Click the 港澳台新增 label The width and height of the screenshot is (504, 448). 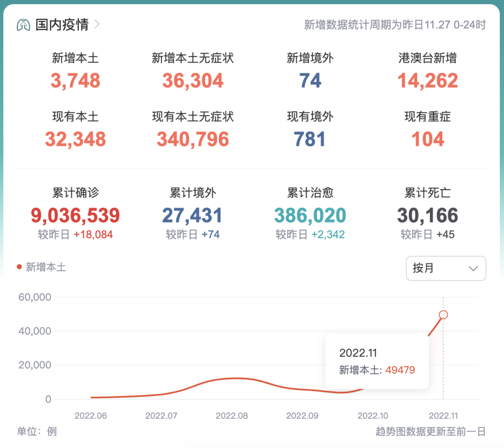point(427,58)
